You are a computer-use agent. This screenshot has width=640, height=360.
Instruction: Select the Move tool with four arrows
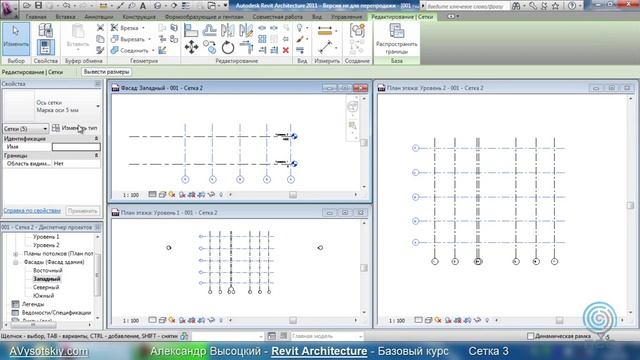click(x=191, y=47)
